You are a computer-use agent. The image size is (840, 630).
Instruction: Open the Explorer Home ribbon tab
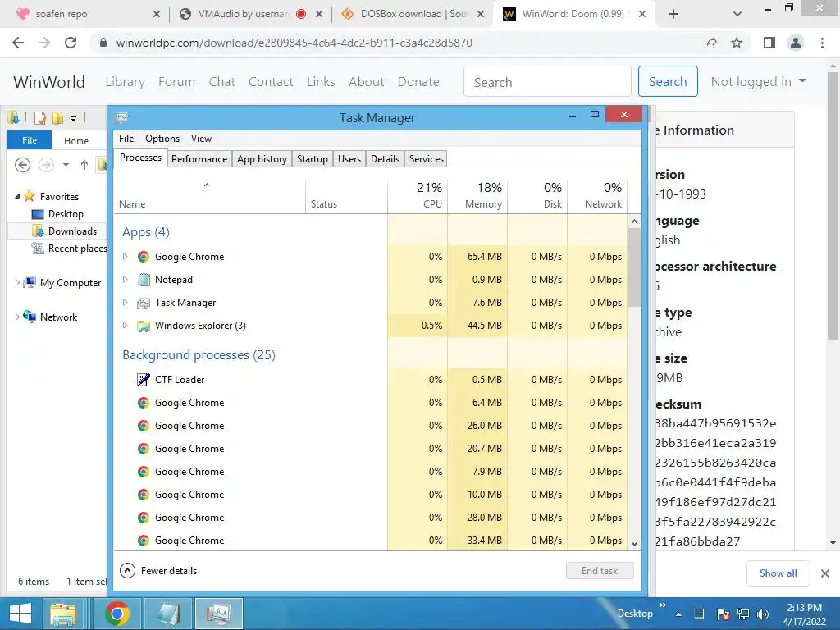76,141
